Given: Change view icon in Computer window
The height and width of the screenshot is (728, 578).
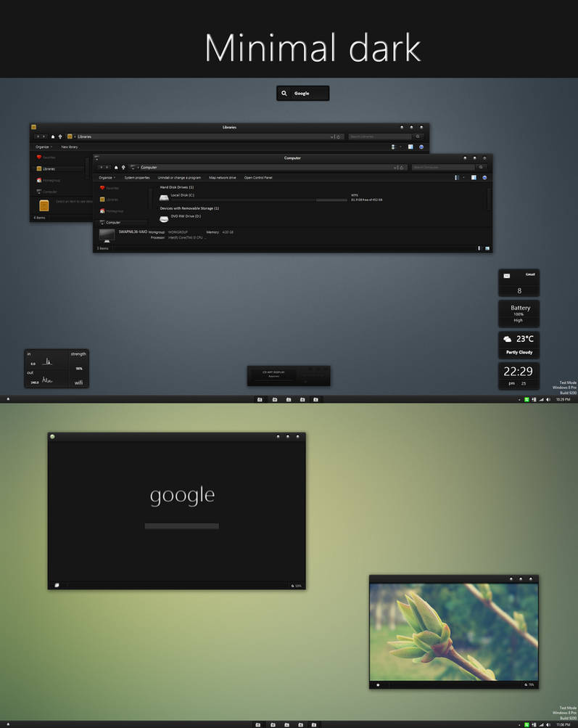Looking at the screenshot, I should pos(457,177).
